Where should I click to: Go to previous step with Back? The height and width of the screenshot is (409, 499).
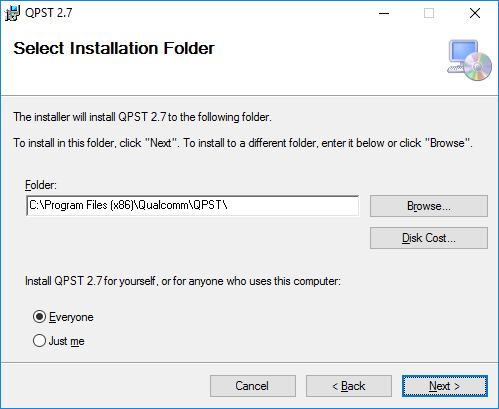[x=349, y=386]
